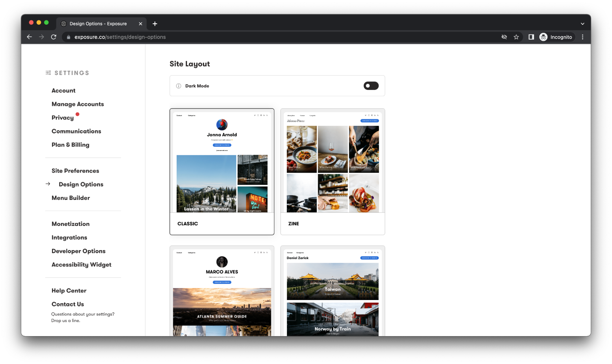
Task: Click the Communications settings item
Action: click(x=76, y=131)
